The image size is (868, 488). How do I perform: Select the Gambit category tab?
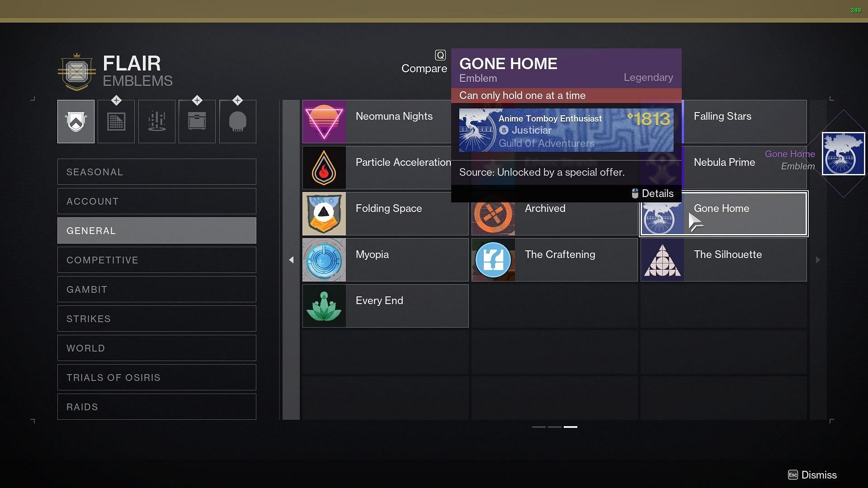(x=156, y=289)
